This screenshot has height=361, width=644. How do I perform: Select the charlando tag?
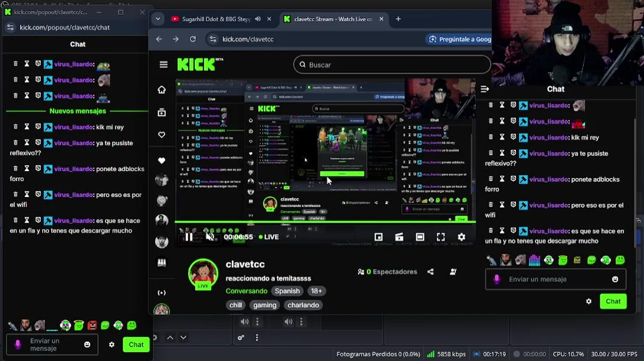(303, 305)
